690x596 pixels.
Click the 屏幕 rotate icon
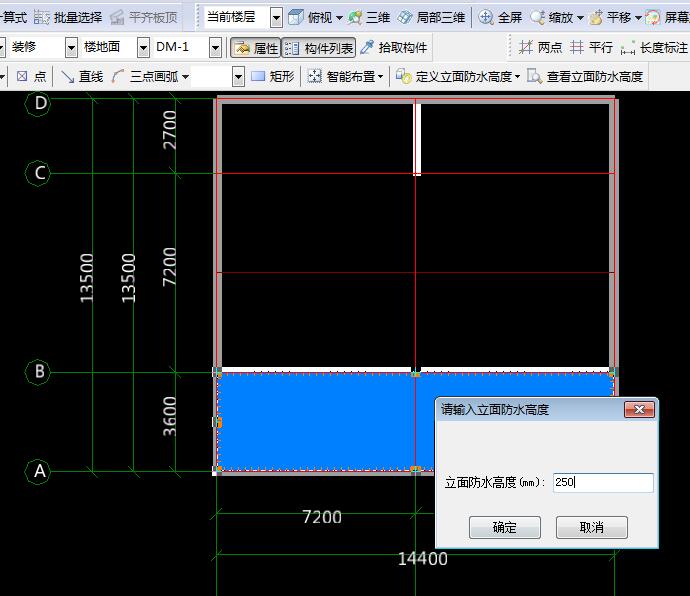click(x=653, y=18)
